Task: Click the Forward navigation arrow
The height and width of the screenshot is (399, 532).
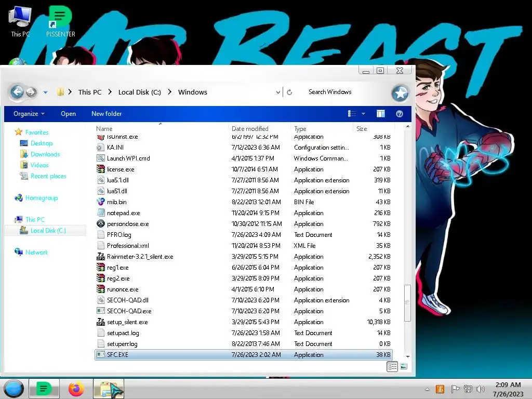Action: pyautogui.click(x=31, y=92)
